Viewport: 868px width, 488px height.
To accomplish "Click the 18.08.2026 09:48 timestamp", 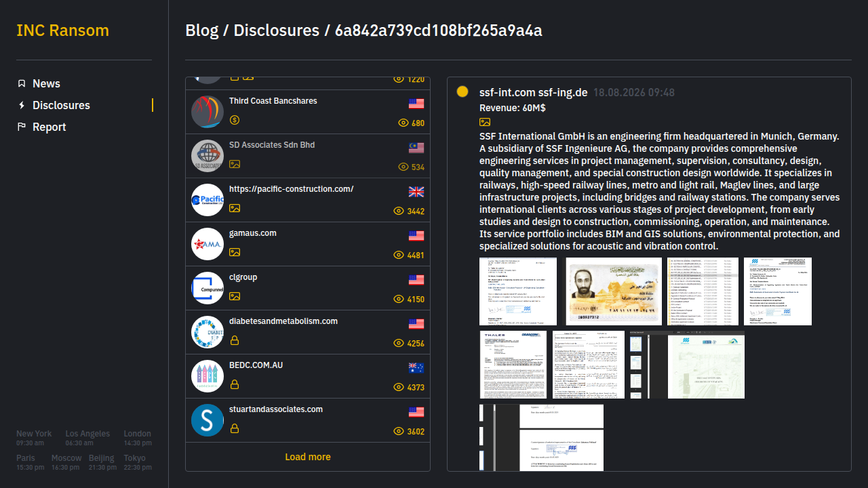I will pos(634,92).
